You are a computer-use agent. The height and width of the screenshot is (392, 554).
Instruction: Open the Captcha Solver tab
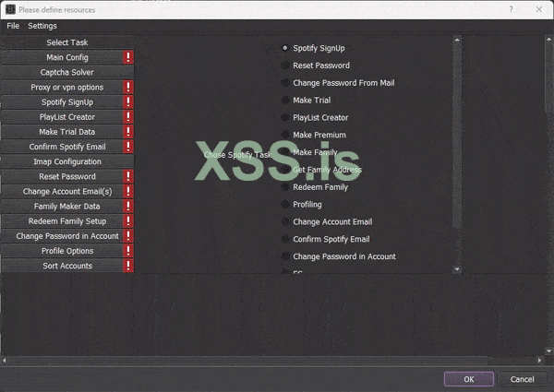tap(67, 72)
